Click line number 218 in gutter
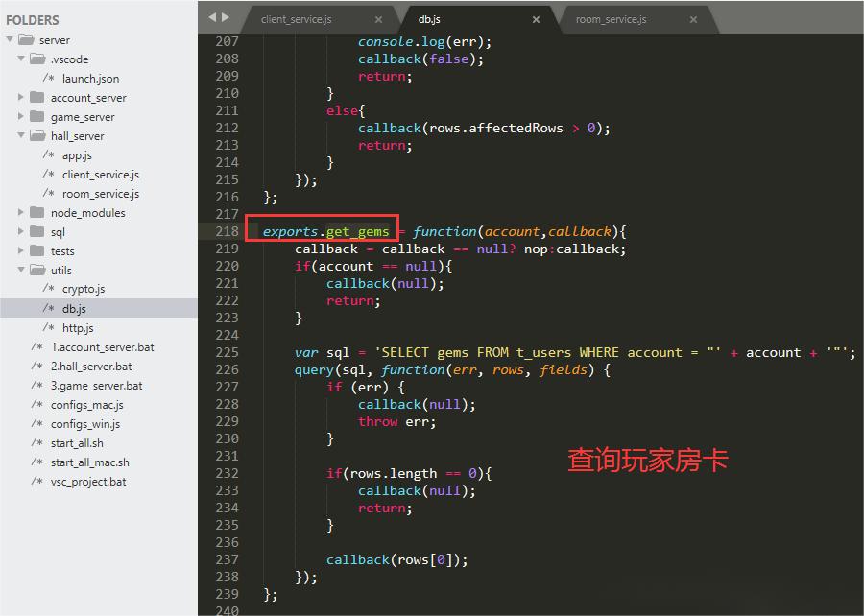The height and width of the screenshot is (616, 864). tap(227, 231)
